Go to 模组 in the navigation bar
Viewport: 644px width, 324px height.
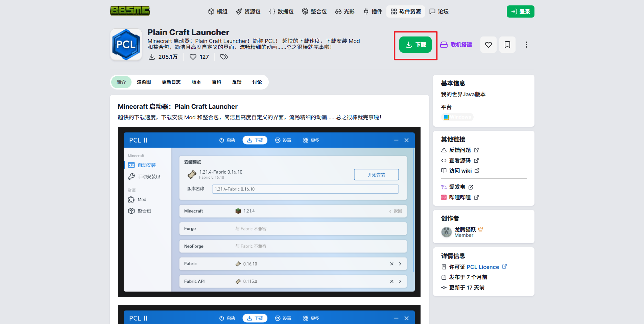pos(218,11)
